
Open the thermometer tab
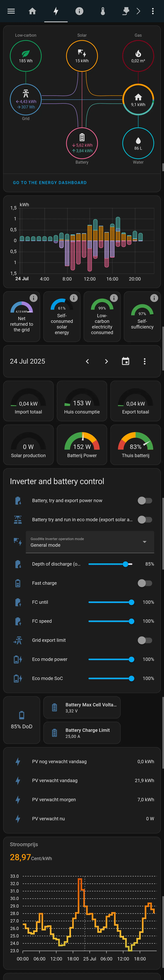click(103, 11)
